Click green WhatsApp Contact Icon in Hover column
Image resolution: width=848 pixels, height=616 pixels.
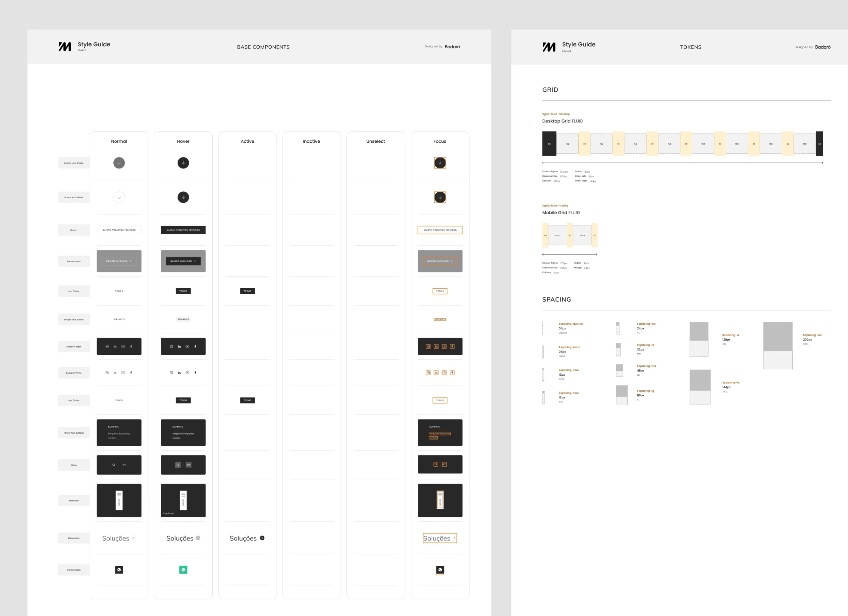click(183, 570)
